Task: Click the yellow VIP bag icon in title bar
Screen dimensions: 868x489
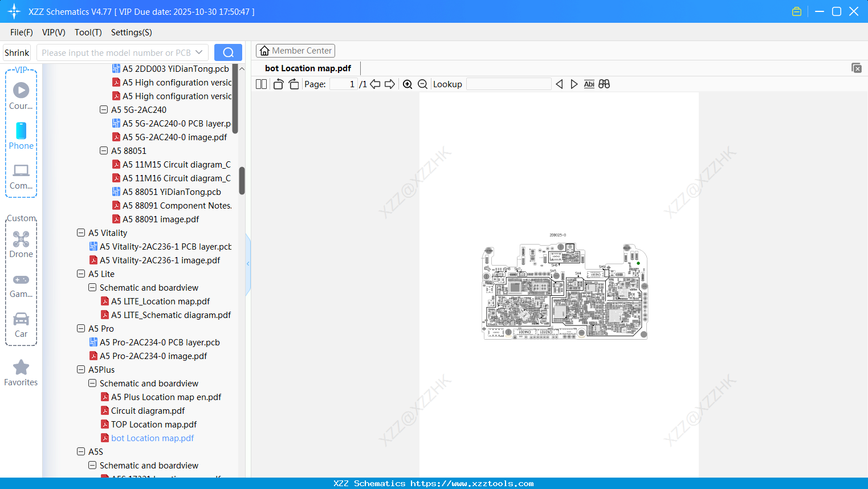Action: pos(797,11)
